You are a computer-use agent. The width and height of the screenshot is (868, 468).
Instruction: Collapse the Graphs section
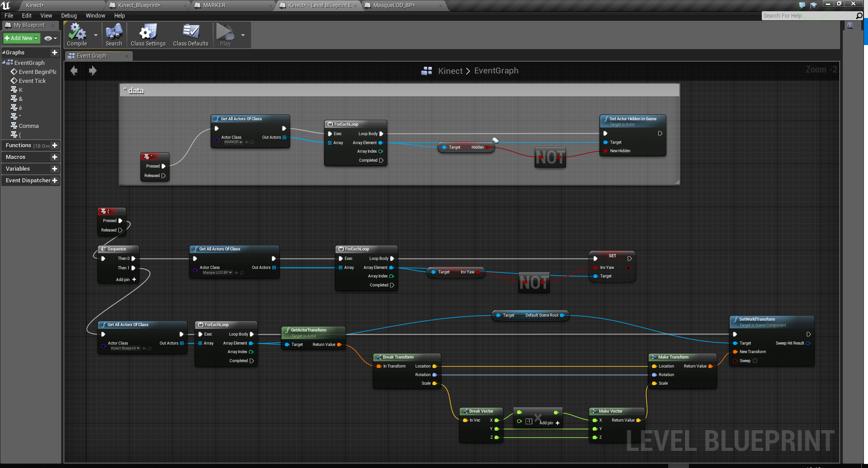(4, 53)
